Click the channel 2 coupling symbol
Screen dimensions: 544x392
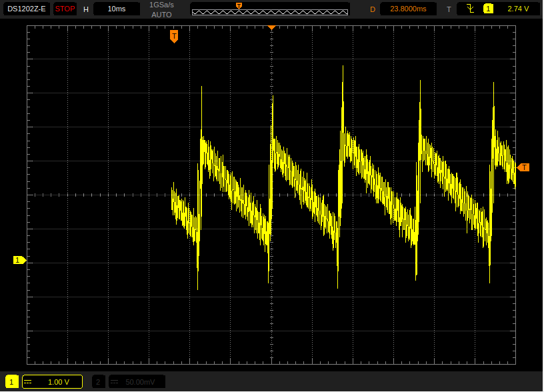coord(114,382)
